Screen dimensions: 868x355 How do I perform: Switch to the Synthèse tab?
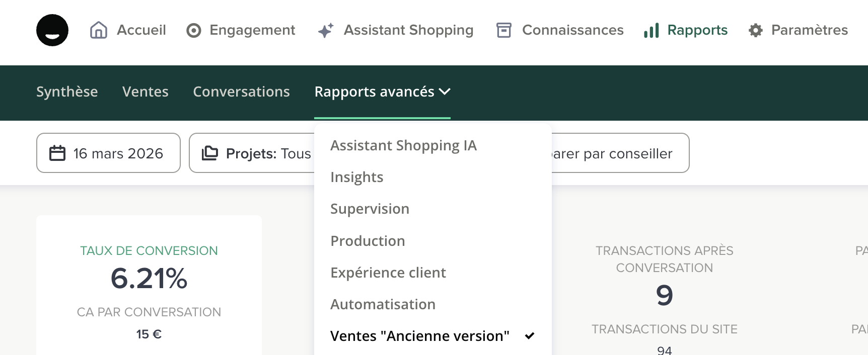[67, 92]
